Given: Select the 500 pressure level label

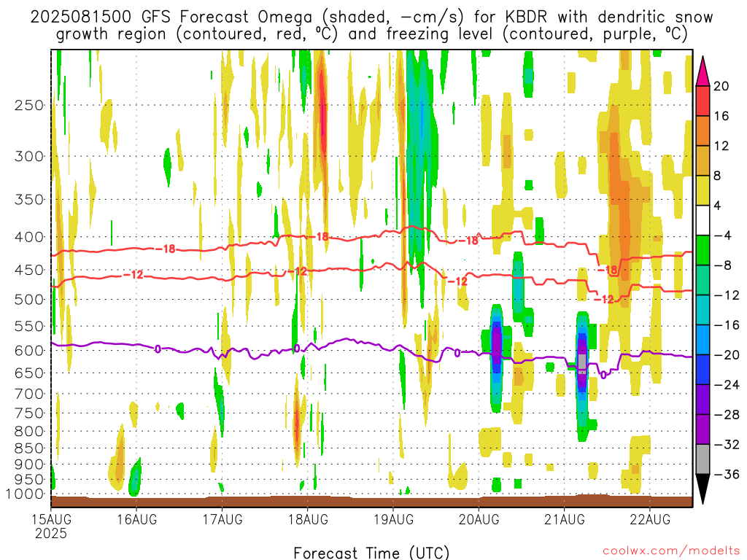Looking at the screenshot, I should pos(28,300).
